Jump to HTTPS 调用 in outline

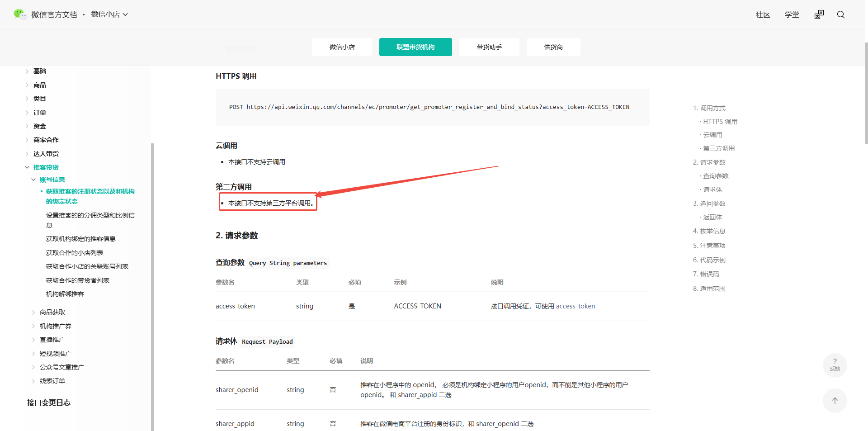point(720,122)
